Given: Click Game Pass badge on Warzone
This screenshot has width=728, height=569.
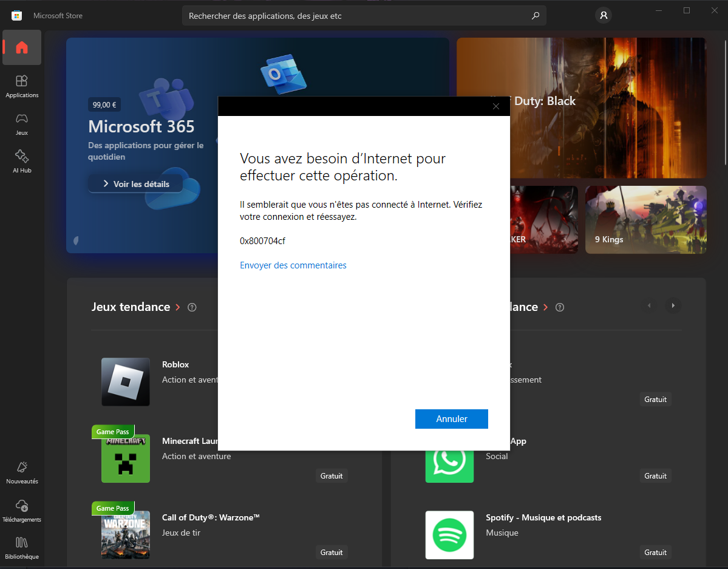Looking at the screenshot, I should pos(113,508).
